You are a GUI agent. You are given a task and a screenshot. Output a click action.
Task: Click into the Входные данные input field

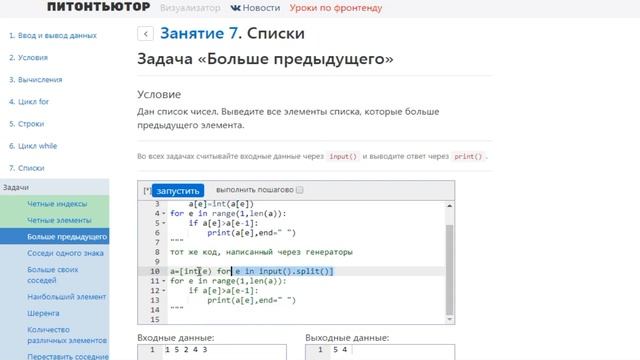212,352
